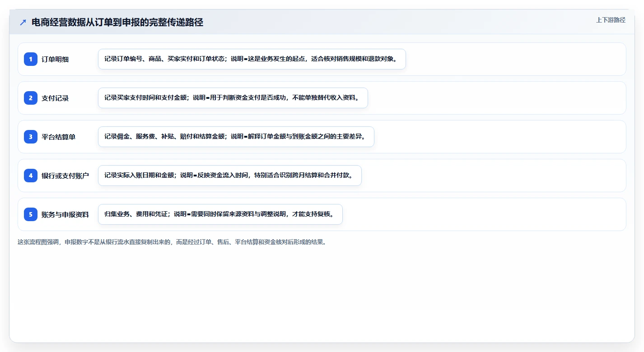Image resolution: width=644 pixels, height=352 pixels.
Task: Select step badge number 1
Action: (x=31, y=59)
